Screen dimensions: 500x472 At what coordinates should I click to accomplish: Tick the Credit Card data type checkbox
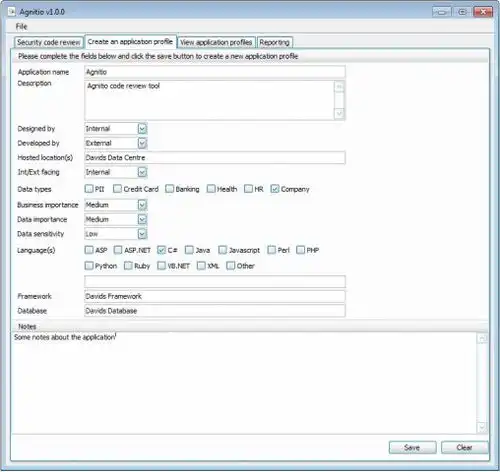click(117, 189)
